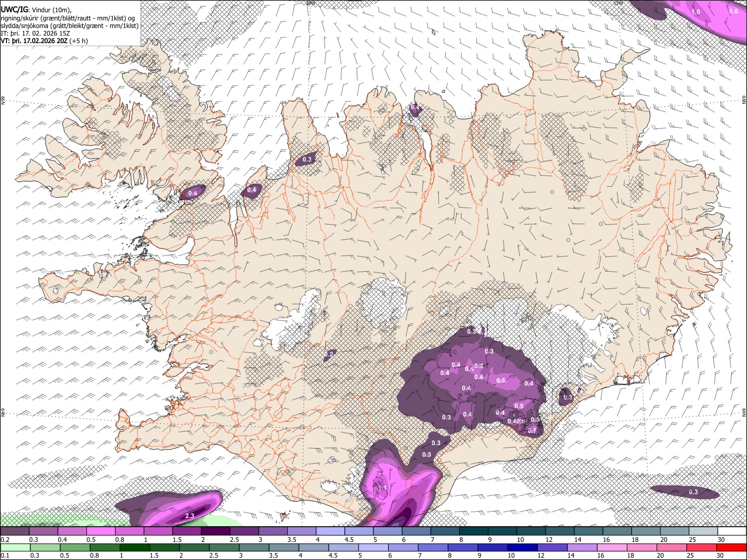Image resolution: width=747 pixels, height=560 pixels.
Task: Click the crimson swatch labeled 25, bottom legend row
Action: pos(701,547)
